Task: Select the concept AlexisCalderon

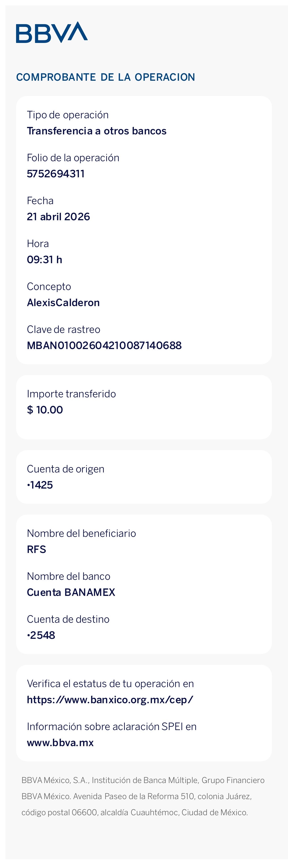Action: point(63,303)
